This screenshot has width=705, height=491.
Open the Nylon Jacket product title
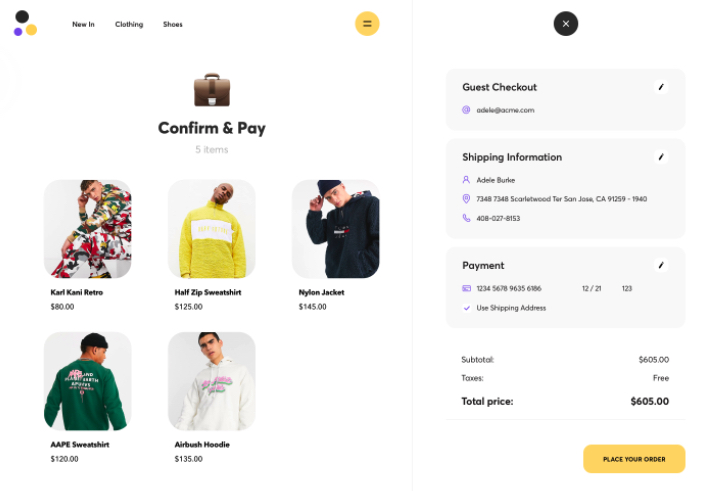click(321, 292)
